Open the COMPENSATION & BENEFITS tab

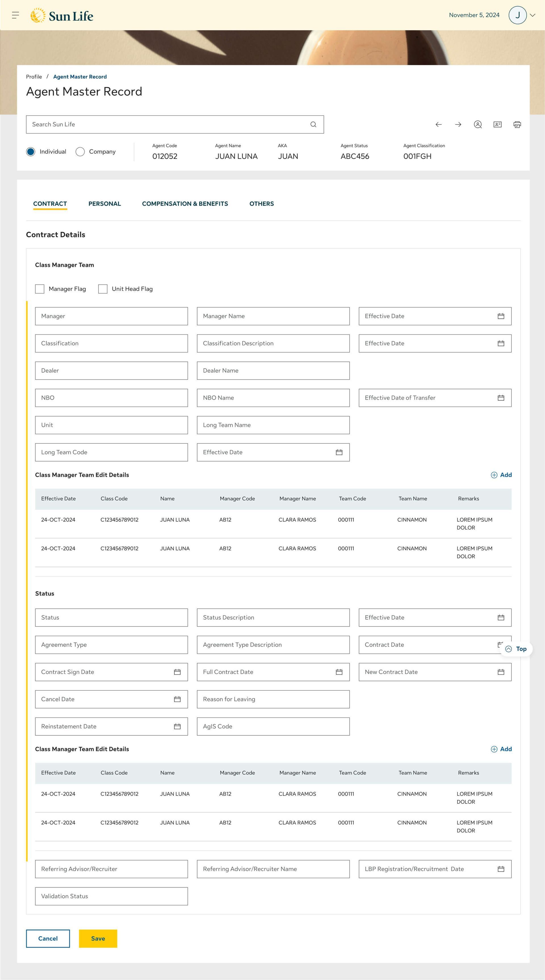(185, 204)
